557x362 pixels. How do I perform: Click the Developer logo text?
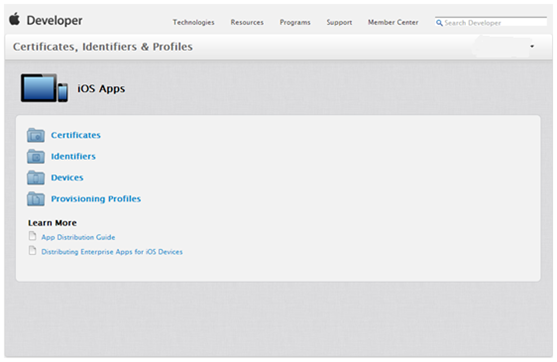pyautogui.click(x=54, y=21)
